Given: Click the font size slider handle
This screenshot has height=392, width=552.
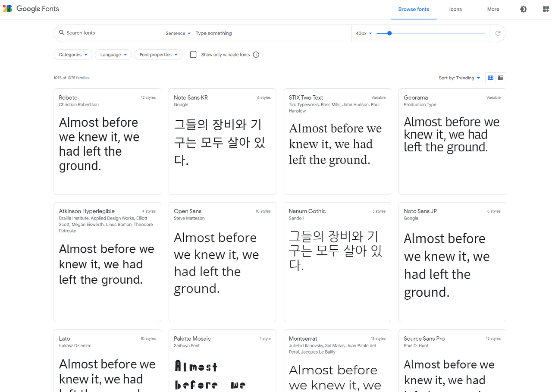Looking at the screenshot, I should [x=389, y=33].
